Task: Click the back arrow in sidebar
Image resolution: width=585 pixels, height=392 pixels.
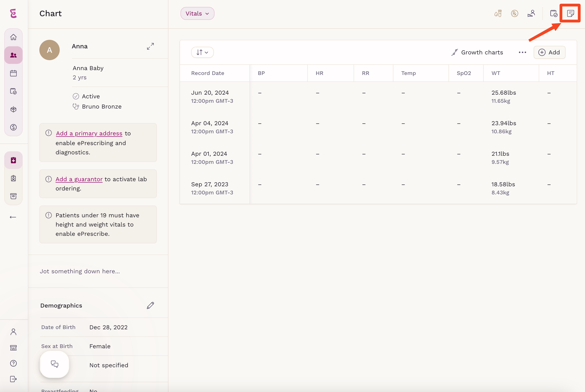Action: [13, 217]
